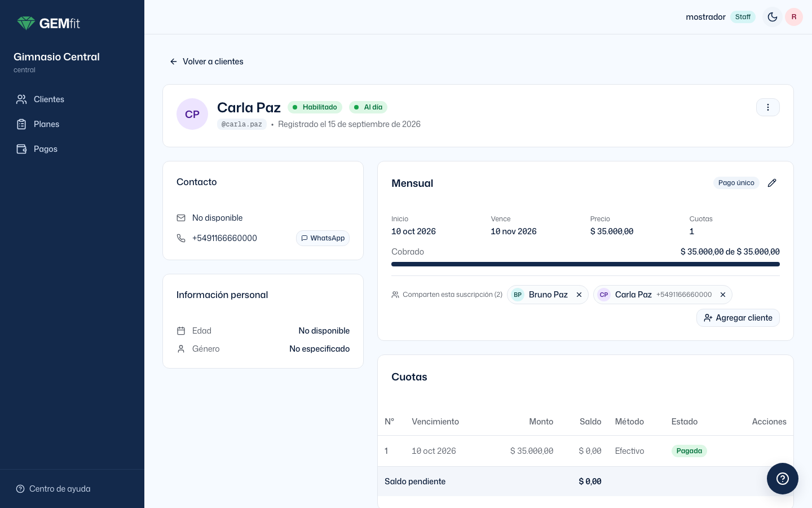Open Pagos in the sidebar

pyautogui.click(x=72, y=149)
